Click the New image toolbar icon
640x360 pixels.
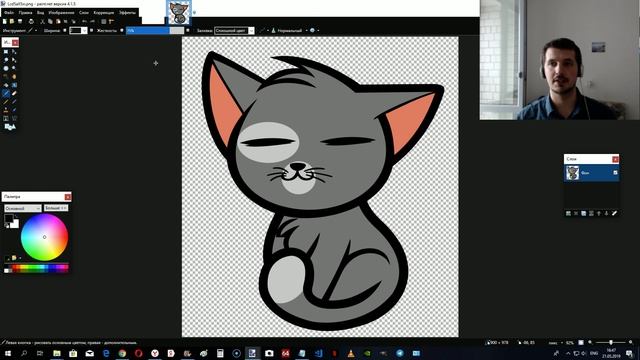[x=4, y=21]
